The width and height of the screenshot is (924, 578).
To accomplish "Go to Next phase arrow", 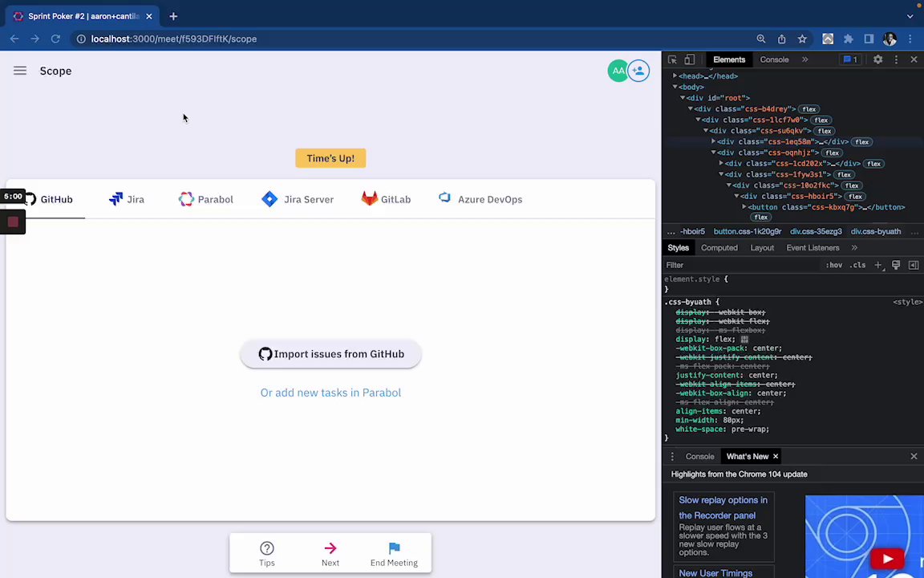I will 330,554.
